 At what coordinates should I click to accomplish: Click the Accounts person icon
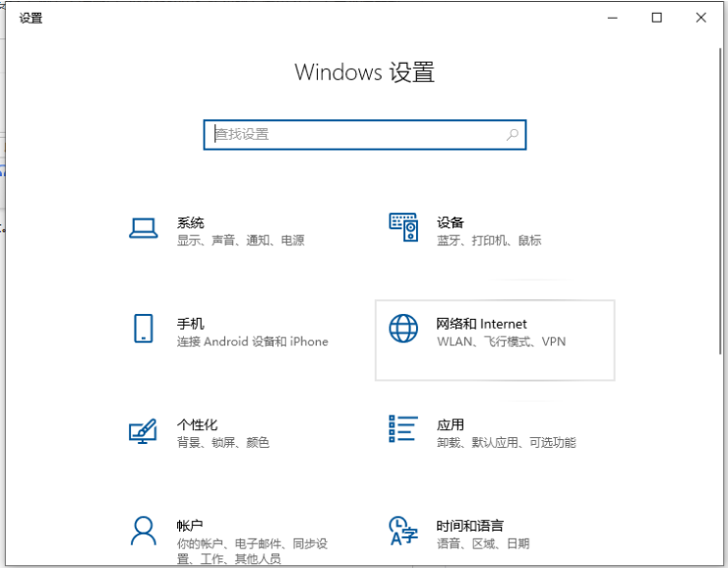(x=144, y=531)
